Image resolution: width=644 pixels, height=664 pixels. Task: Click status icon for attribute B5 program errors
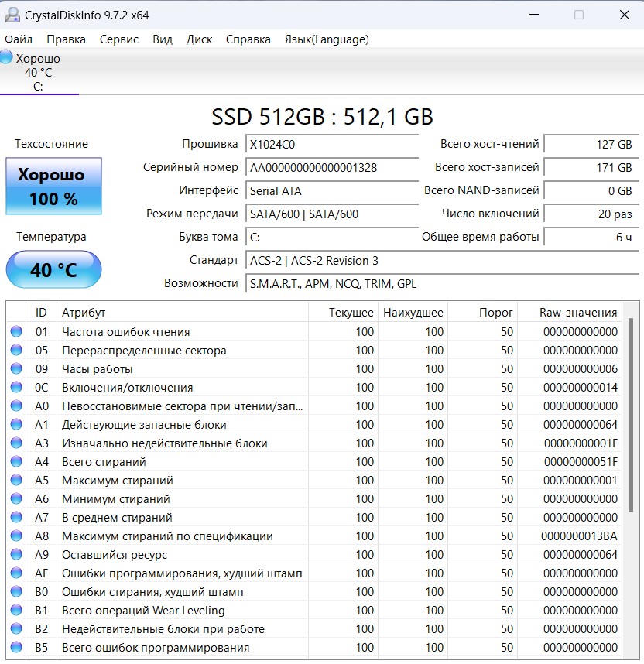[x=16, y=648]
